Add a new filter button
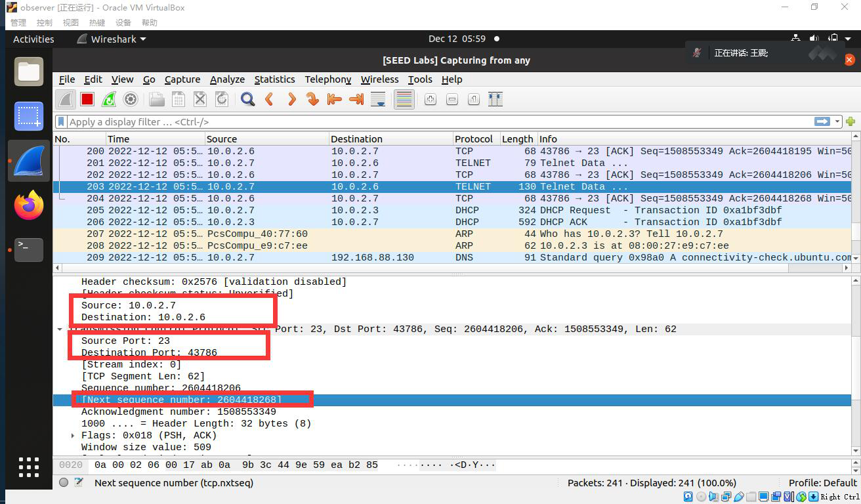The width and height of the screenshot is (861, 504). [850, 121]
